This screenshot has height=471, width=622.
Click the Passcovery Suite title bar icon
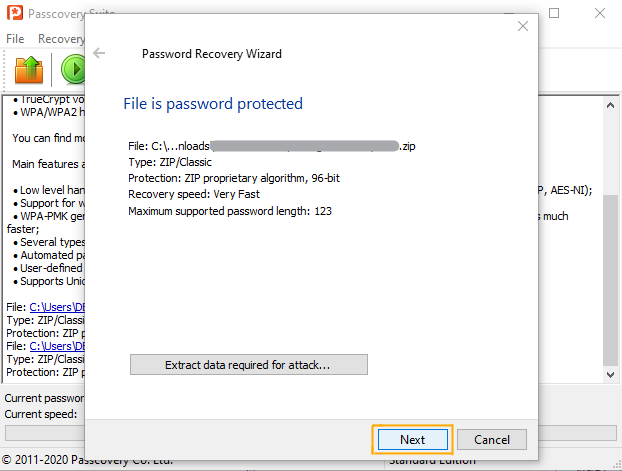tap(16, 15)
